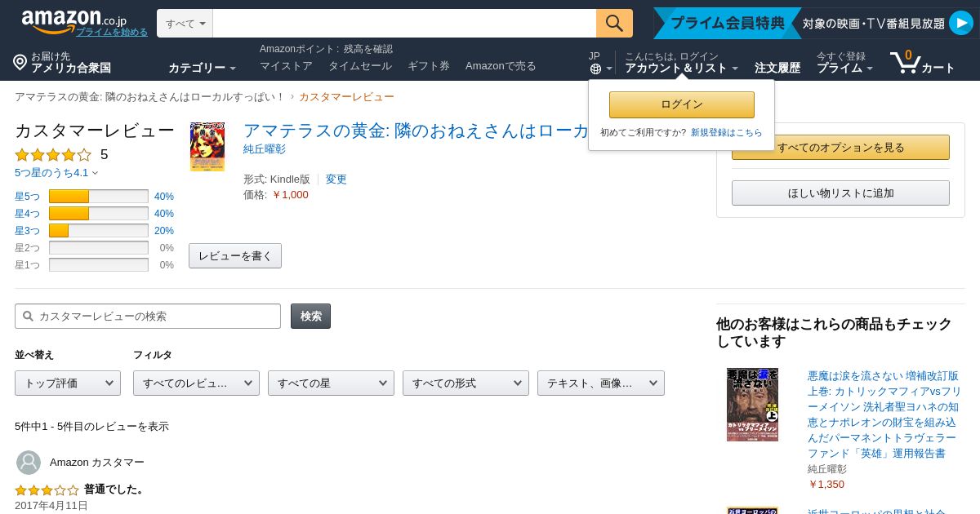Open 注文履歴 order history
This screenshot has width=980, height=514.
coord(777,68)
